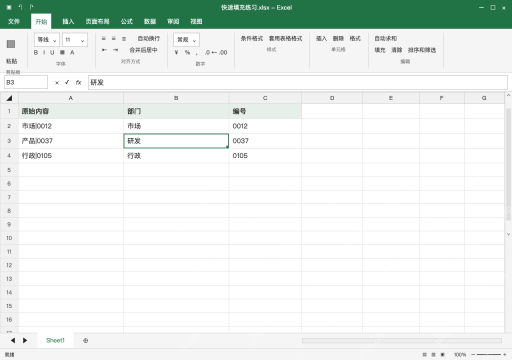This screenshot has width=512, height=360.
Task: Click the redo arrow in the title bar
Action: click(x=31, y=7)
